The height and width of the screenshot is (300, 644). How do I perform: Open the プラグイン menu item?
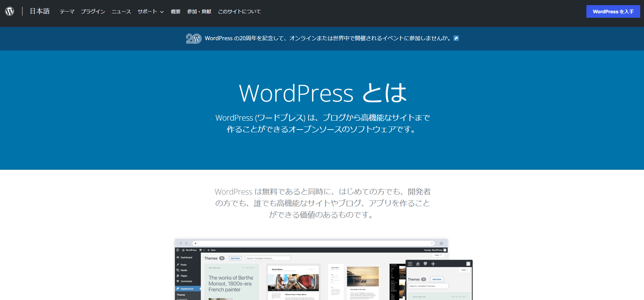click(93, 12)
